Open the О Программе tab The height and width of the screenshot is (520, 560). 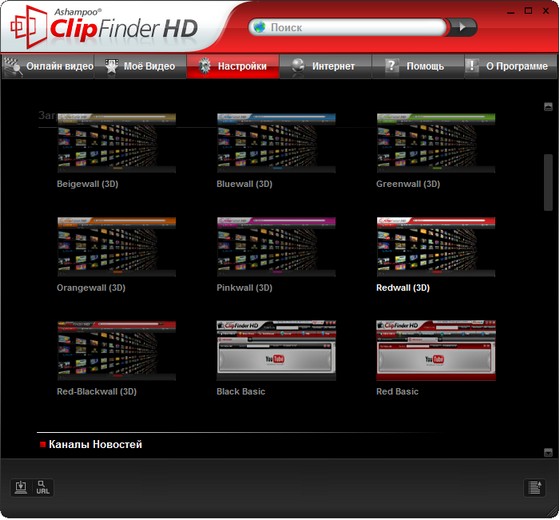click(x=511, y=66)
